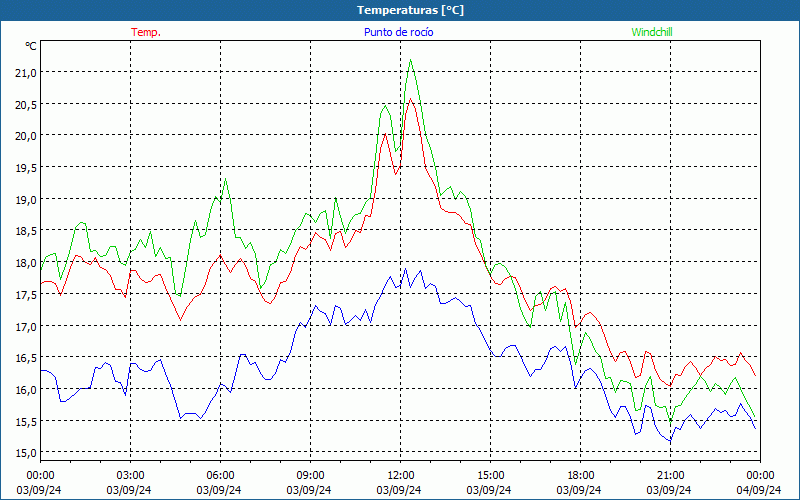Click the "18,0" y-axis value

coord(26,263)
